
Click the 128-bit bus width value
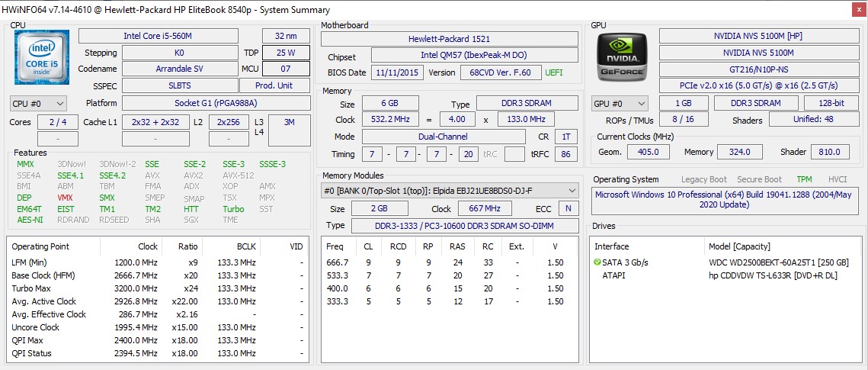[x=831, y=103]
